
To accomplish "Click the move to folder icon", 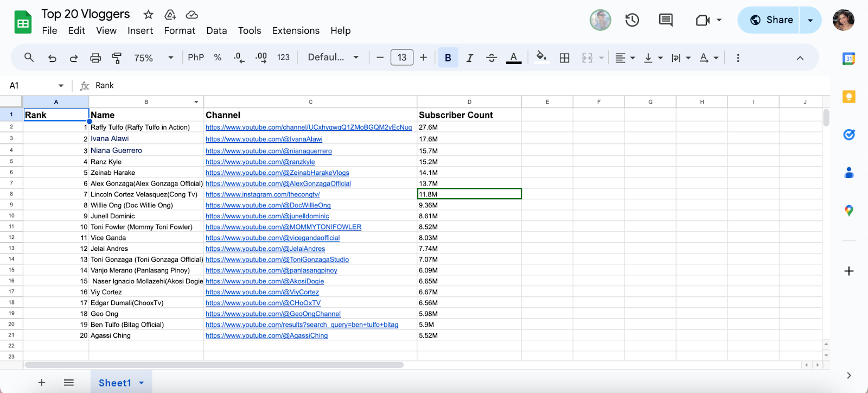I will (170, 15).
